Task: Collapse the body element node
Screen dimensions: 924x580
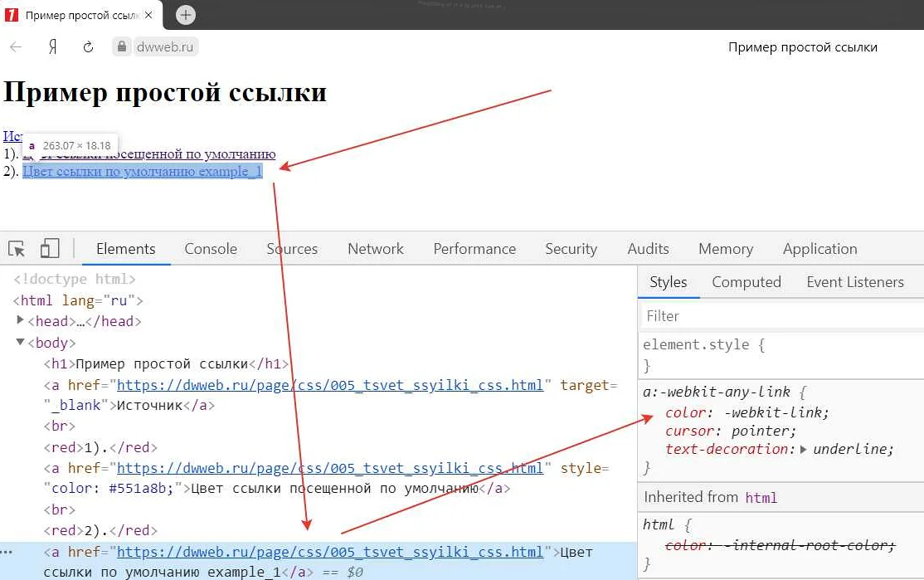Action: click(x=18, y=343)
